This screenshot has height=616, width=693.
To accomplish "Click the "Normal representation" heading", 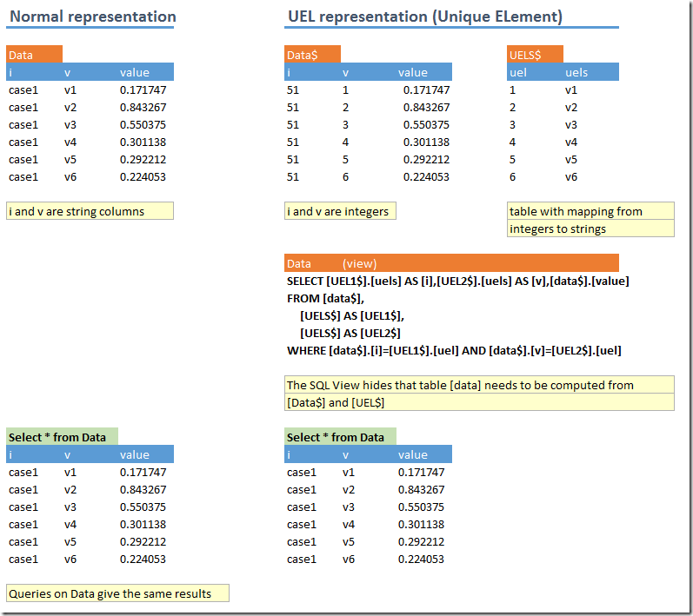I will 92,17.
